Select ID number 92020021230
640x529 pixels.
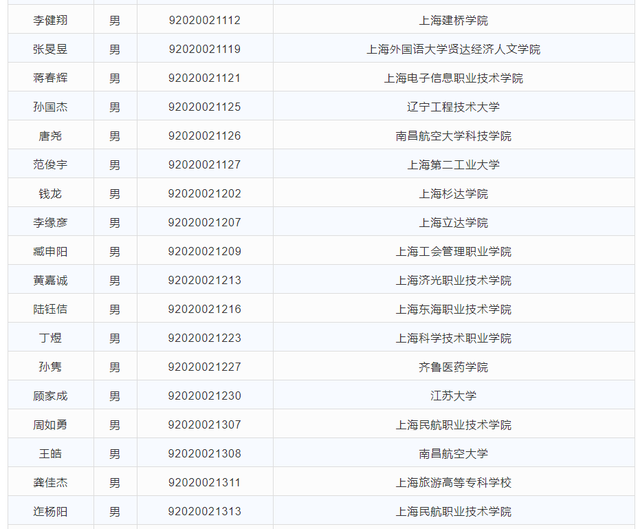[204, 396]
